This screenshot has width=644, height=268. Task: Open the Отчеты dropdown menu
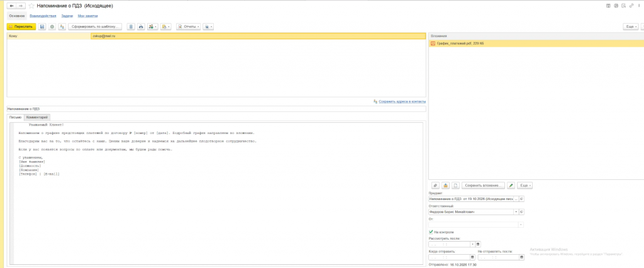click(189, 26)
